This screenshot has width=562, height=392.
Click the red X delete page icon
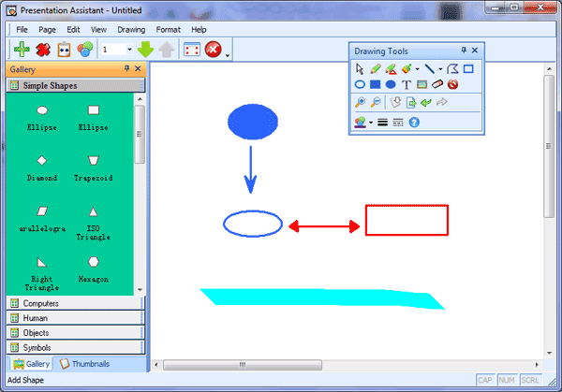tap(42, 49)
